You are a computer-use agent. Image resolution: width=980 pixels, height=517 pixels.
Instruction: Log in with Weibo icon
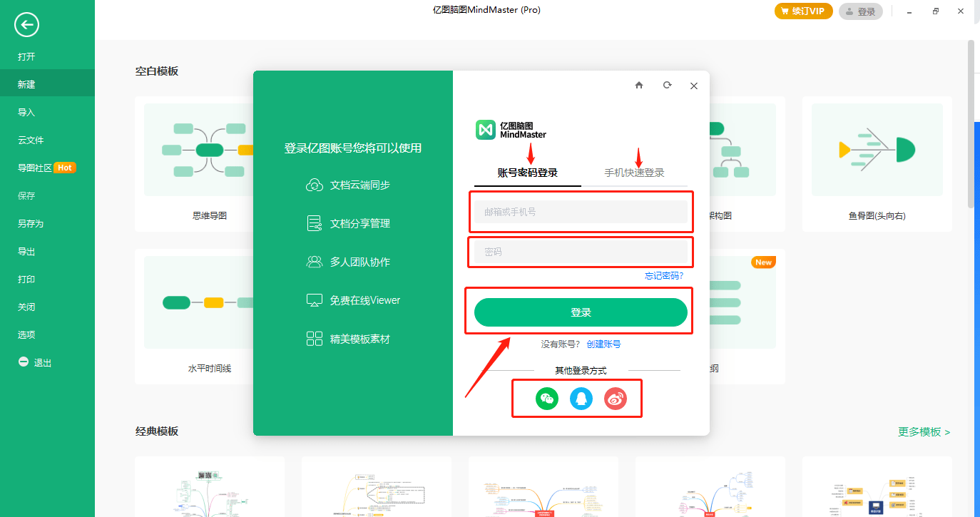[x=616, y=399]
